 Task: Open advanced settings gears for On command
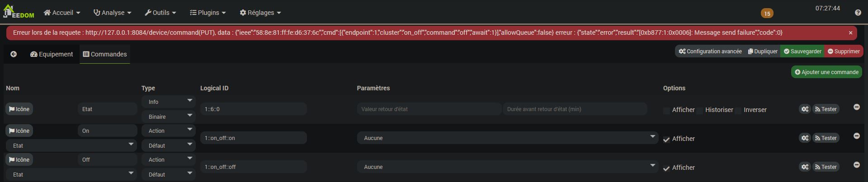point(805,138)
